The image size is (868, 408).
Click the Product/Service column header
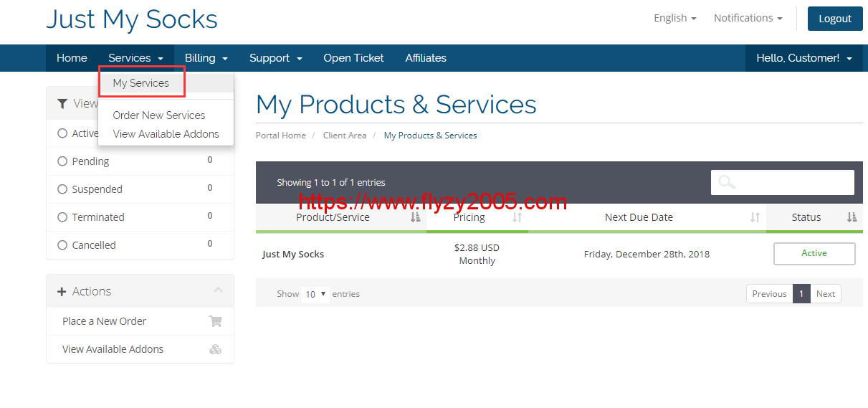pos(341,217)
